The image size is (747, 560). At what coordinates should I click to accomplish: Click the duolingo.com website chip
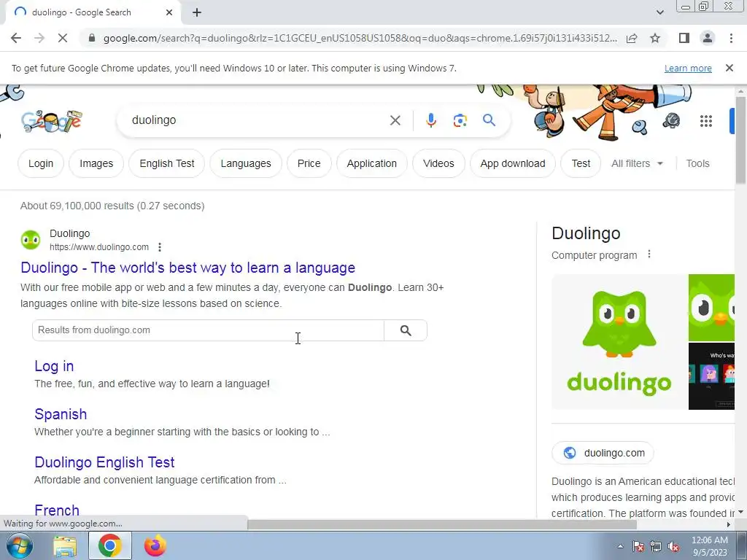[603, 453]
